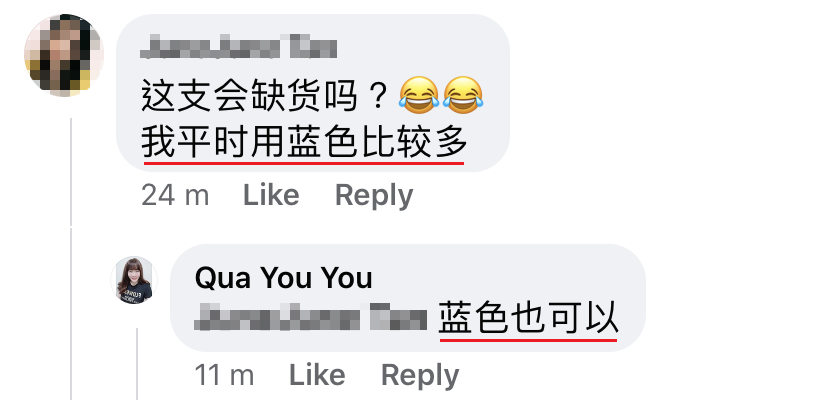This screenshot has height=400, width=828.
Task: Reply to the comment posted 24 m ago
Action: pos(374,196)
